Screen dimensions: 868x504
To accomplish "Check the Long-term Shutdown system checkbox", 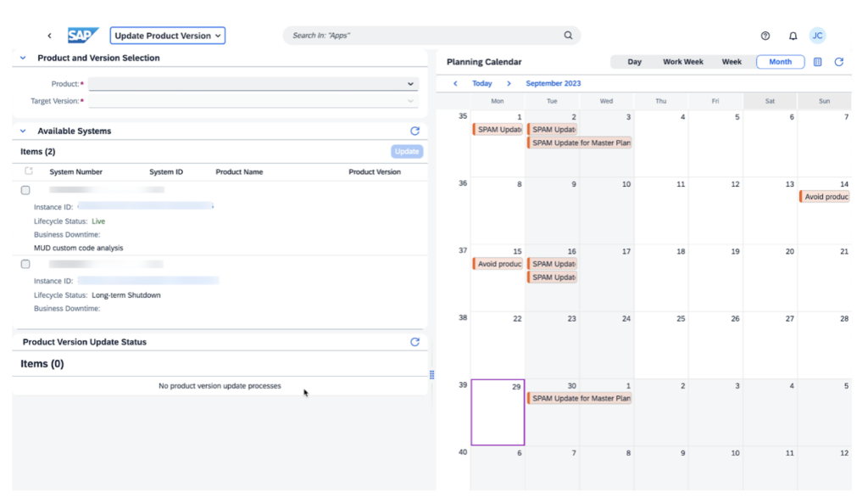I will (x=25, y=265).
